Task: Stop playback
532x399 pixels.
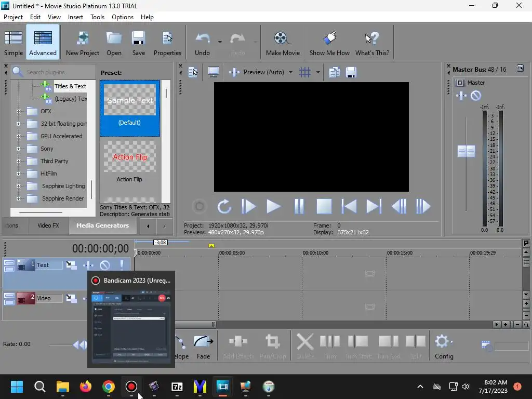Action: (324, 206)
